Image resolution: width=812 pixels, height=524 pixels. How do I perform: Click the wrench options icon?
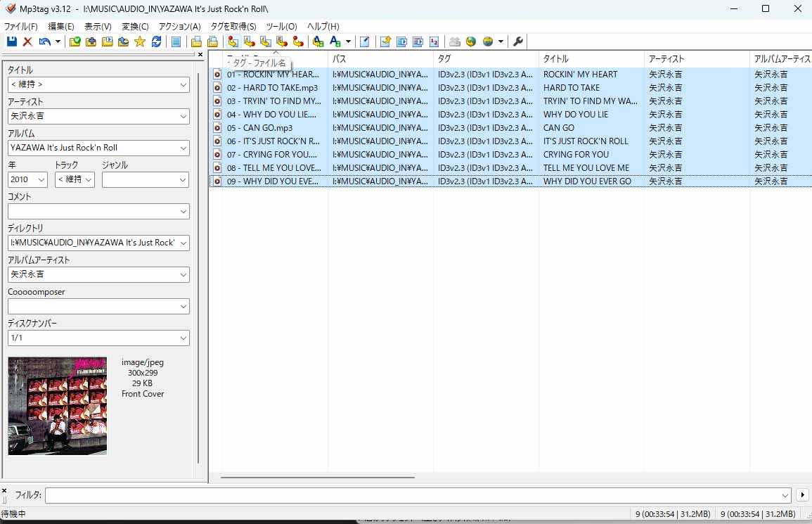coord(518,41)
